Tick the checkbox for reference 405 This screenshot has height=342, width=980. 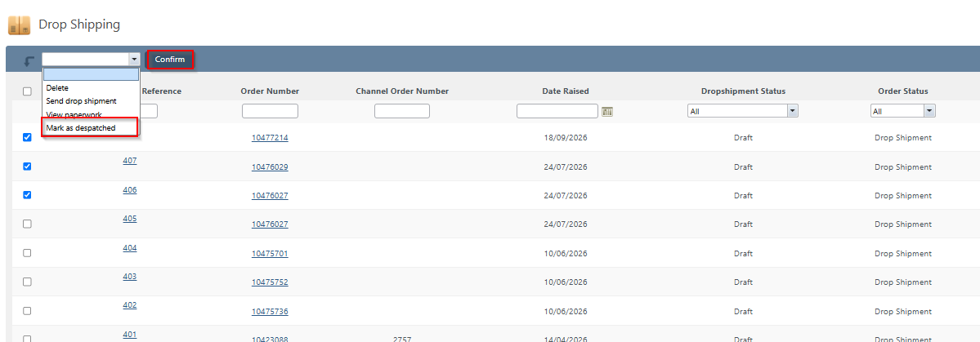[27, 224]
